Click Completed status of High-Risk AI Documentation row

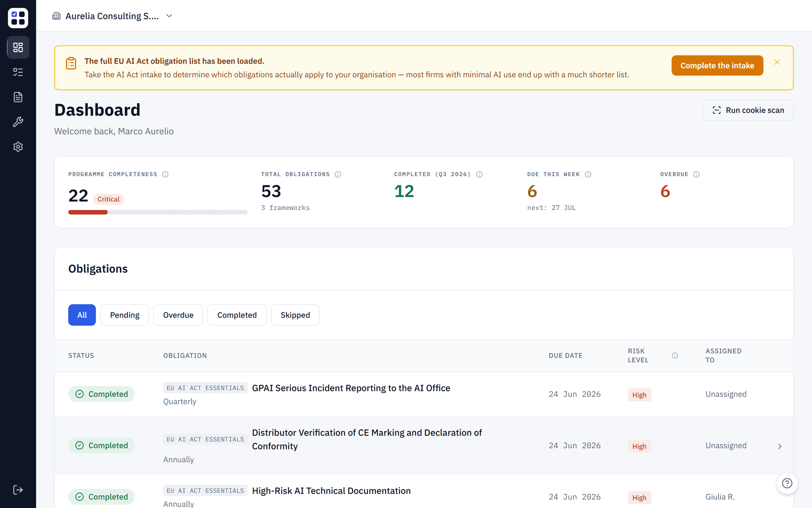pos(101,497)
